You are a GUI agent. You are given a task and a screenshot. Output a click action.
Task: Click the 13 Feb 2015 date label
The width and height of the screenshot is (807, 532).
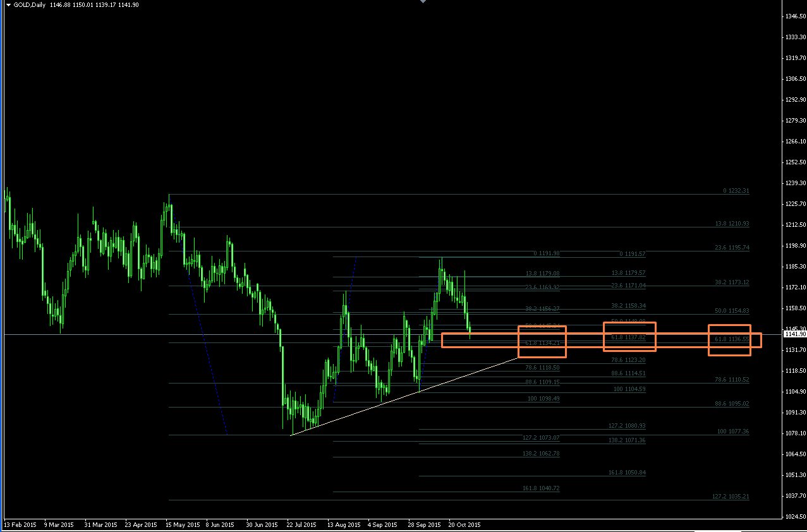pos(20,525)
